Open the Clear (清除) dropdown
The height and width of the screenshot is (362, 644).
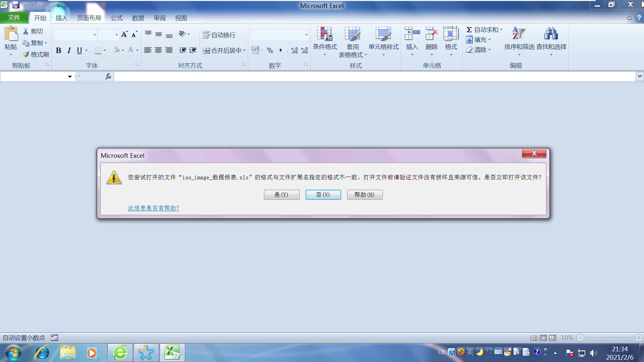coord(478,50)
